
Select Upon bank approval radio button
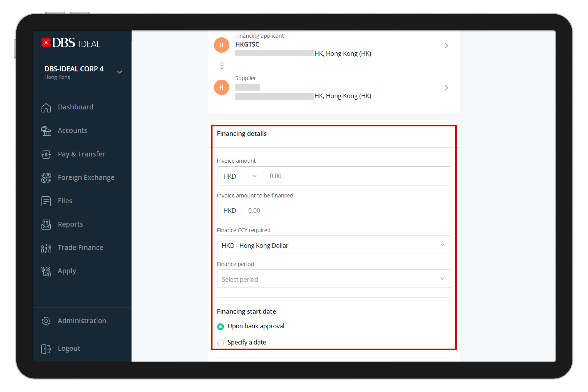(220, 327)
